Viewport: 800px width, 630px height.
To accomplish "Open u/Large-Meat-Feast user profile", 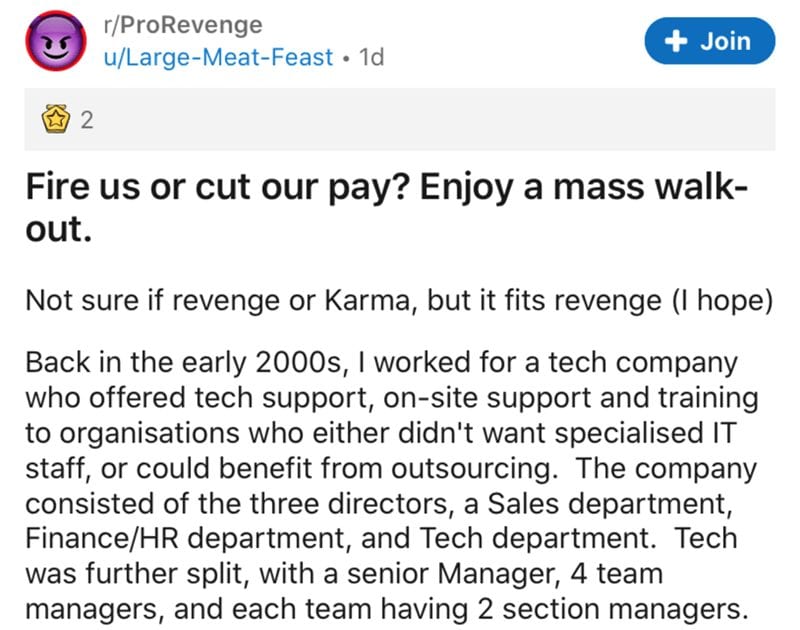I will click(218, 57).
